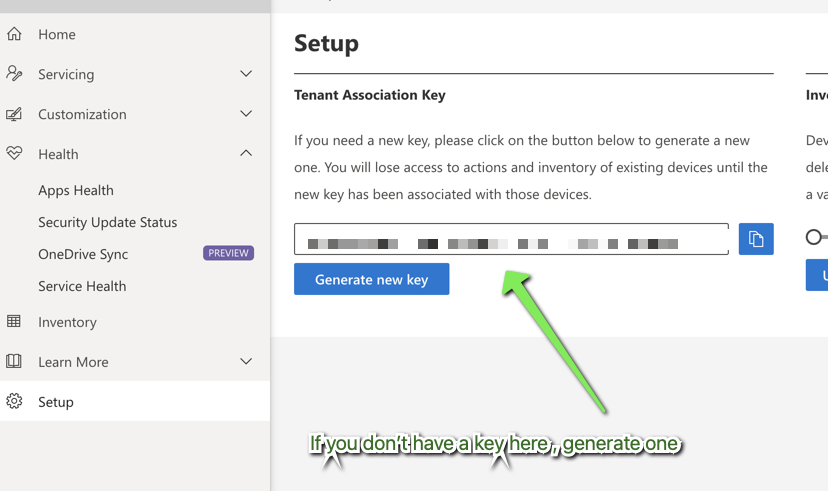Viewport: 828px width, 491px height.
Task: Click the Health heart icon
Action: click(14, 154)
